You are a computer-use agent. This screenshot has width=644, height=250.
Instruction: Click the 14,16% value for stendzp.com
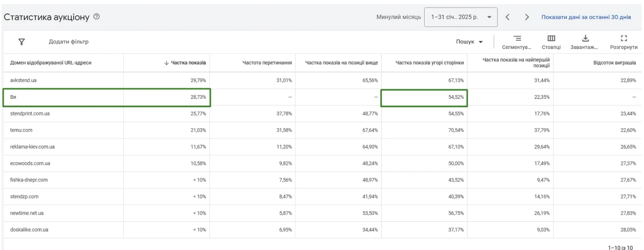pyautogui.click(x=542, y=196)
